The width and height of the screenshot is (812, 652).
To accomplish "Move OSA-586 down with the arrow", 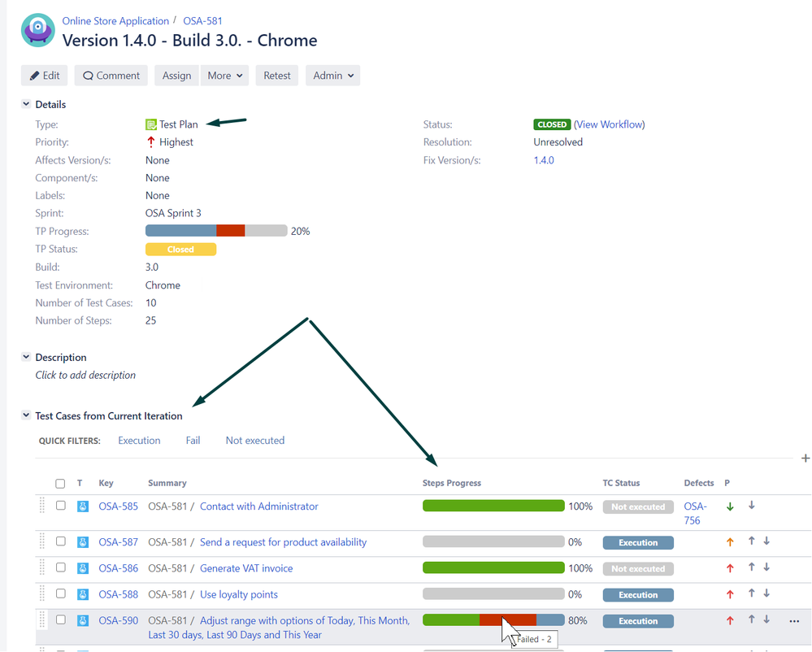I will [766, 567].
